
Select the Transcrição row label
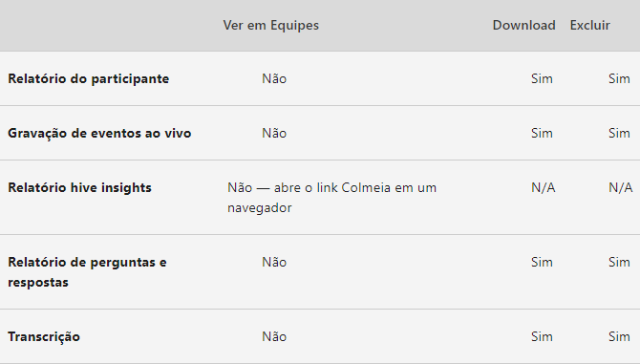tap(44, 336)
